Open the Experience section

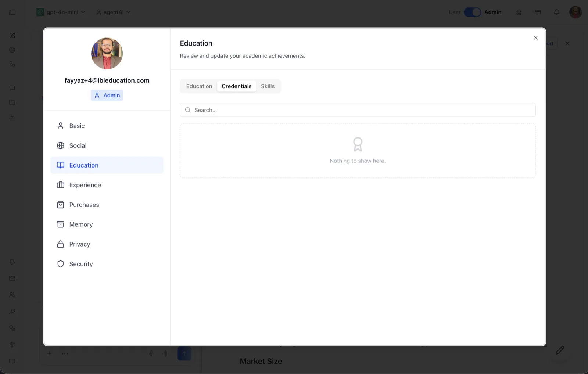107,185
